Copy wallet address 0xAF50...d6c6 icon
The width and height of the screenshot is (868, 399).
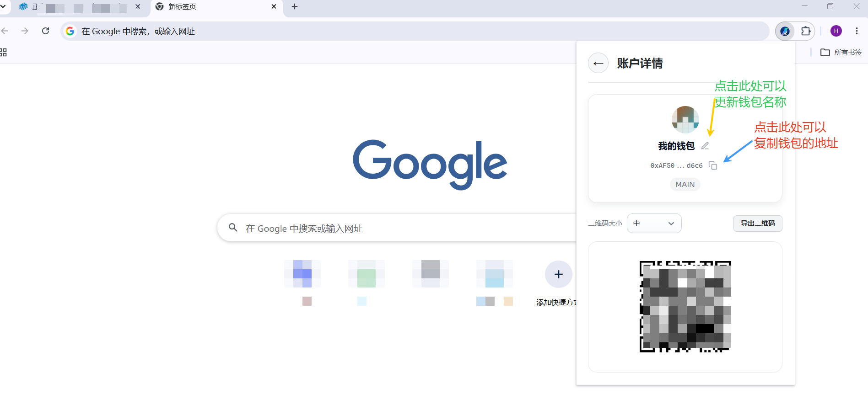[713, 165]
